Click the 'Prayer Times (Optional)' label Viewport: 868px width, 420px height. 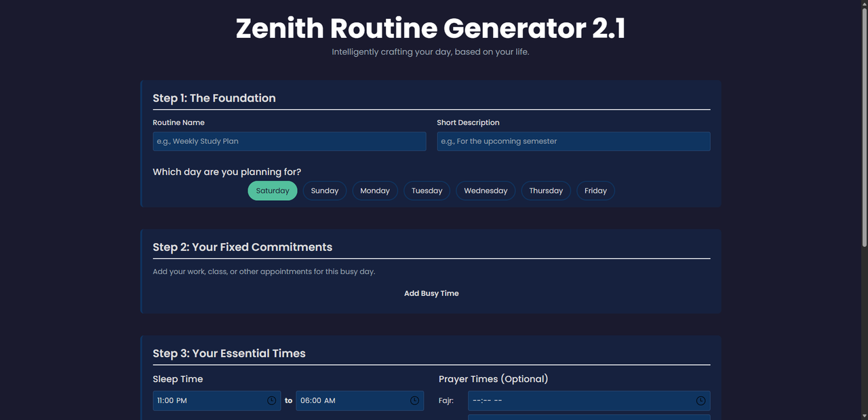(493, 379)
